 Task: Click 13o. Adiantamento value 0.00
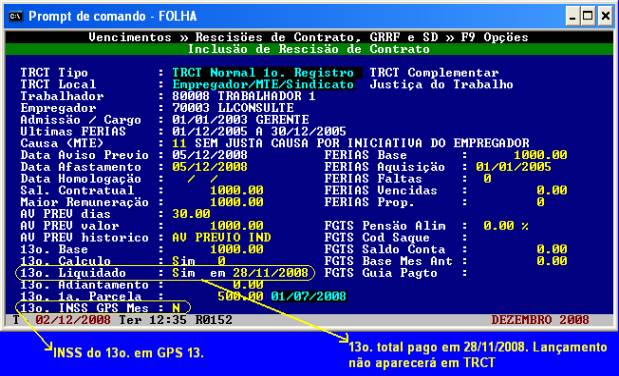point(248,285)
